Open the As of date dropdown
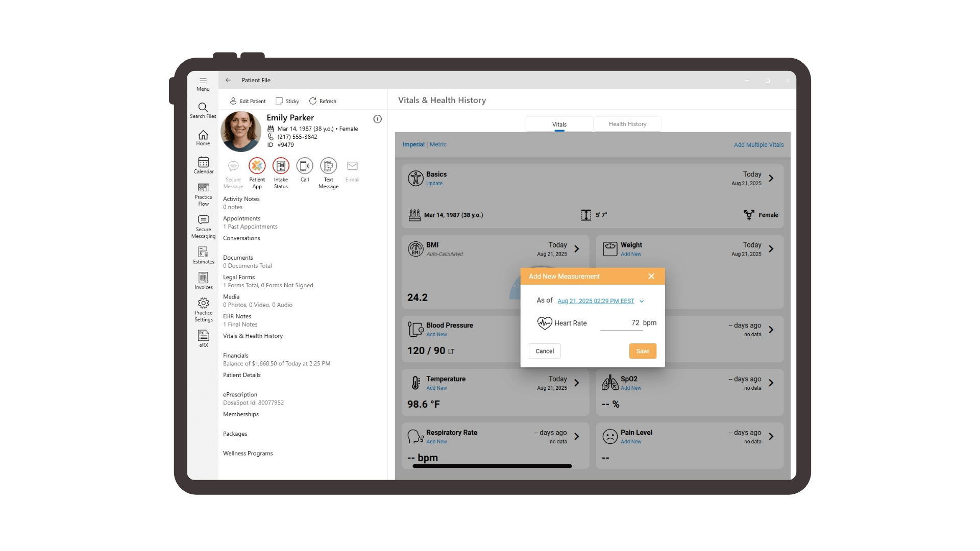Screen dimensions: 980x551 600,301
